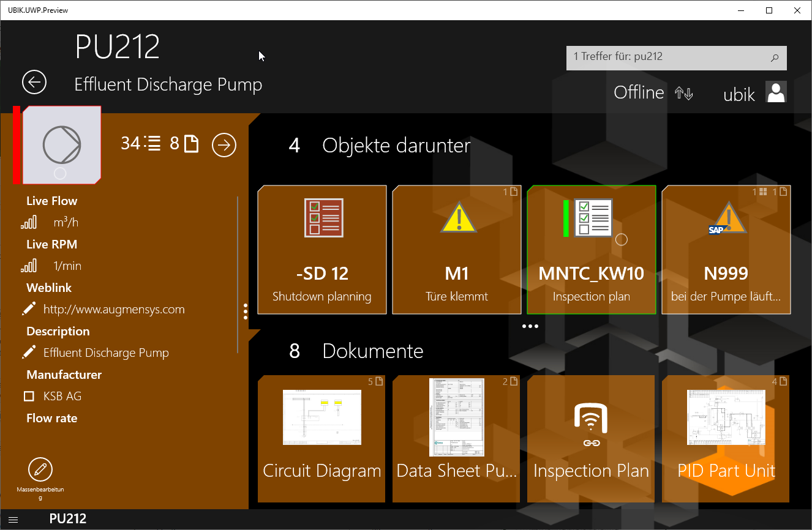
Task: Click the pencil icon beside Weblink
Action: (29, 309)
